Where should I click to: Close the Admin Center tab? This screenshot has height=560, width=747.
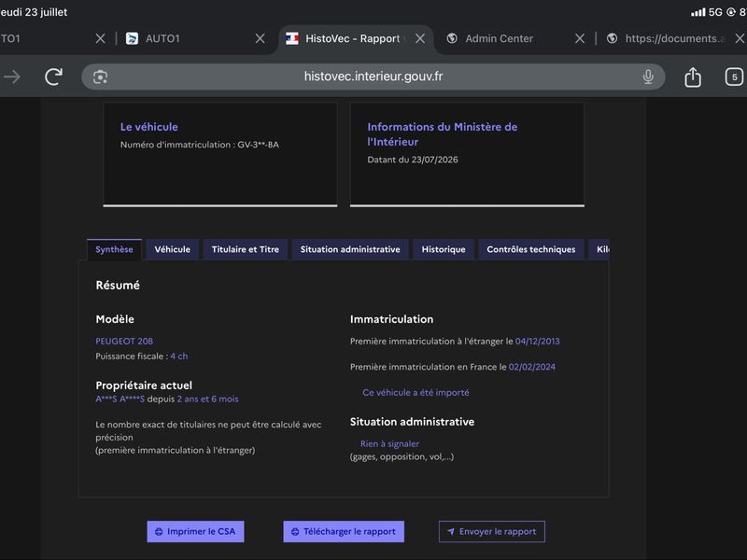(x=580, y=38)
